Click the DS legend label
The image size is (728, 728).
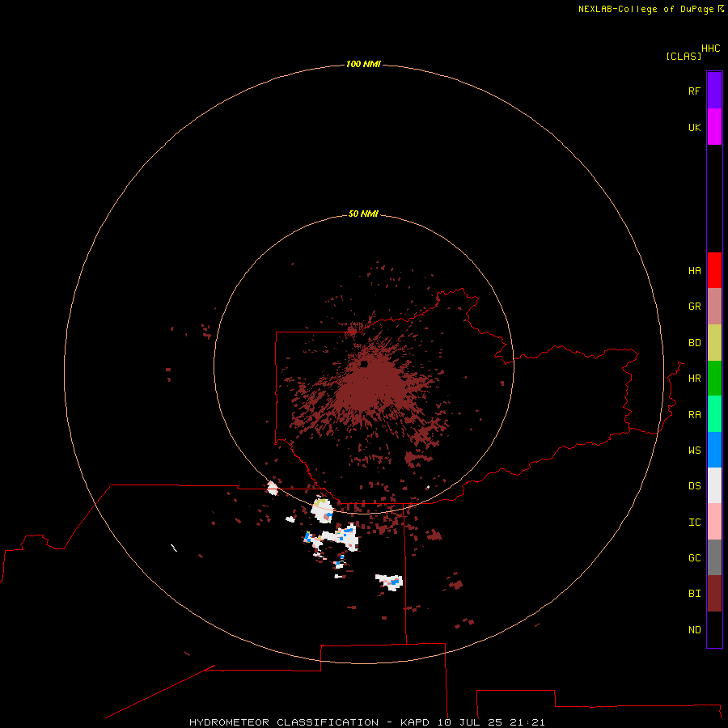coord(694,486)
